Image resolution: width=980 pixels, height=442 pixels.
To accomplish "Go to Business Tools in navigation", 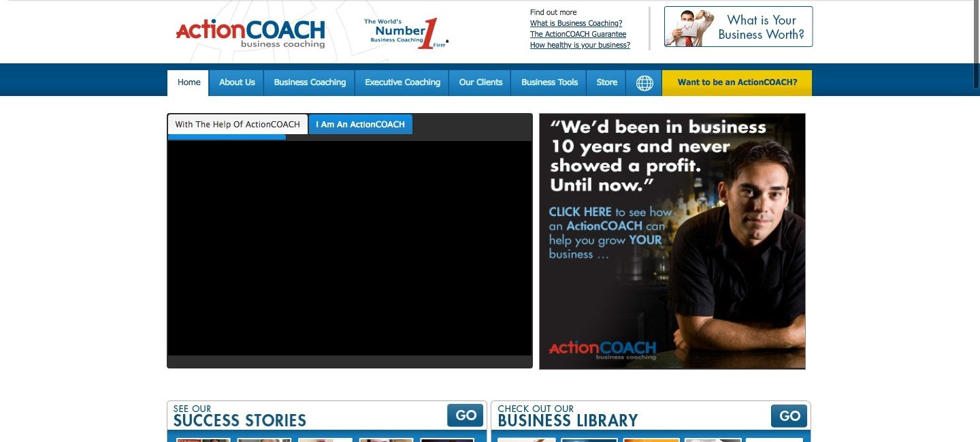I will [x=549, y=82].
